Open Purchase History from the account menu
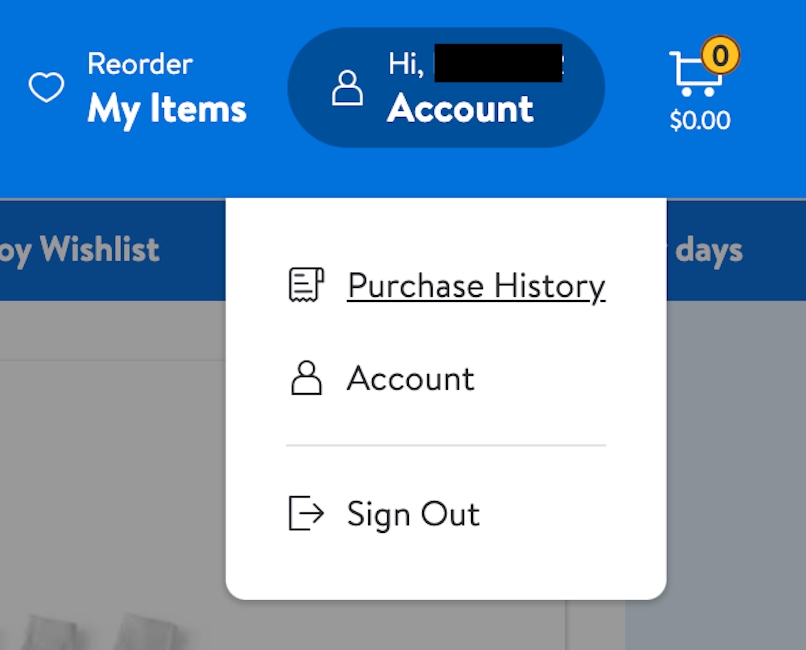 476,285
